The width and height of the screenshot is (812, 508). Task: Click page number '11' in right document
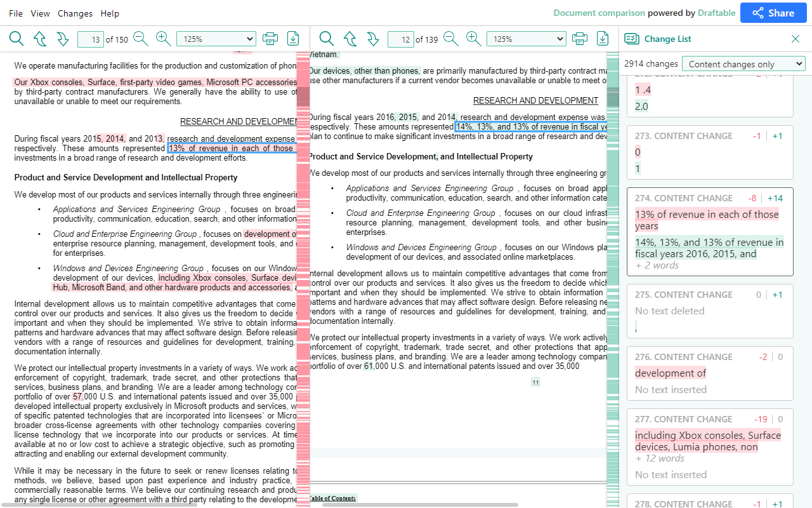pyautogui.click(x=535, y=382)
